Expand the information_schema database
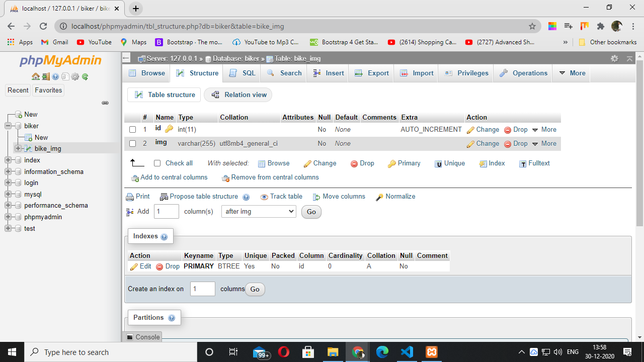Viewport: 644px width, 362px height. [8, 171]
